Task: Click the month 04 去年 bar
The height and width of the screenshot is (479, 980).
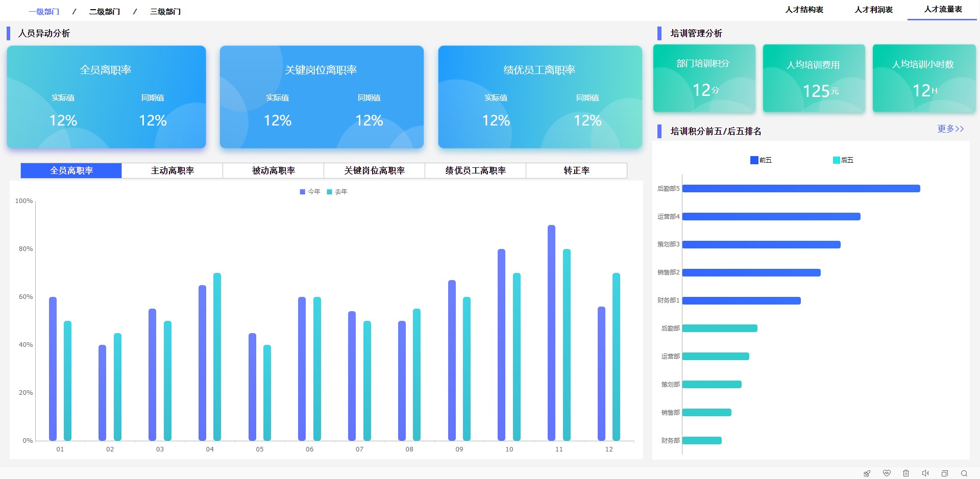Action: pos(217,357)
